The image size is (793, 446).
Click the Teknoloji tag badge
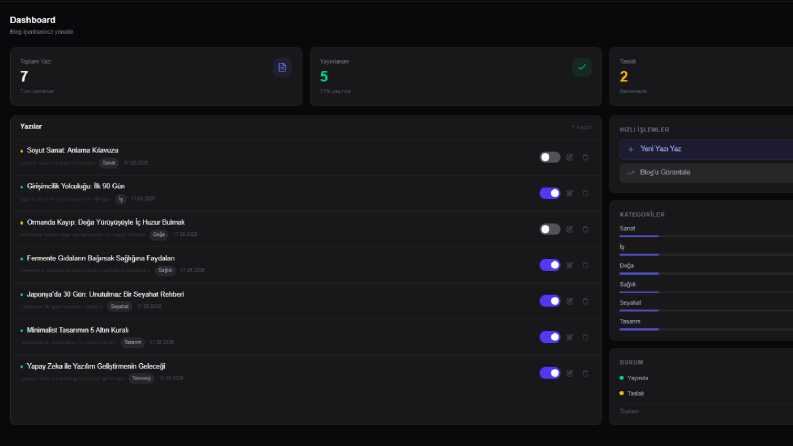[x=141, y=378]
